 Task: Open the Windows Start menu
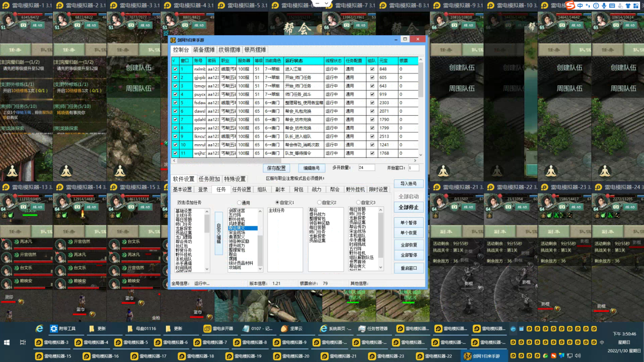point(7,343)
